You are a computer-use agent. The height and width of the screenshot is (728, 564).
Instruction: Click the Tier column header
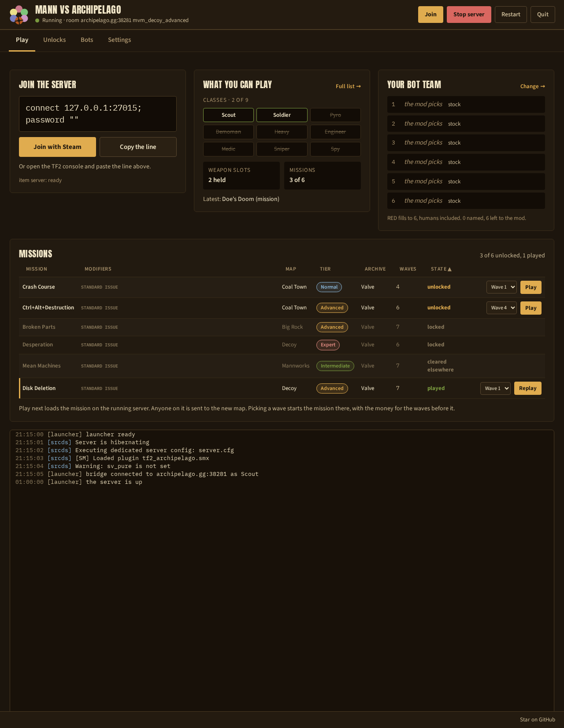click(x=325, y=269)
